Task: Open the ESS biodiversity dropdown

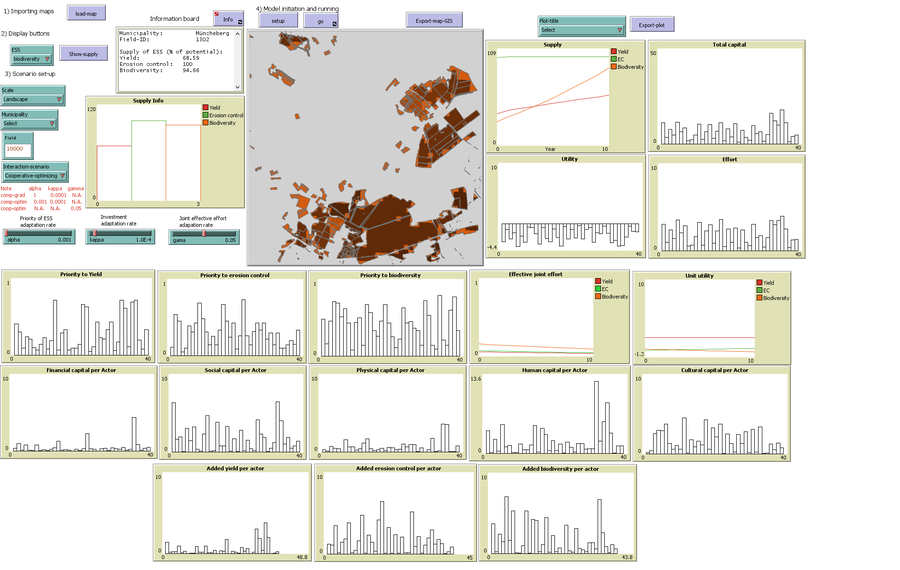Action: click(x=31, y=56)
